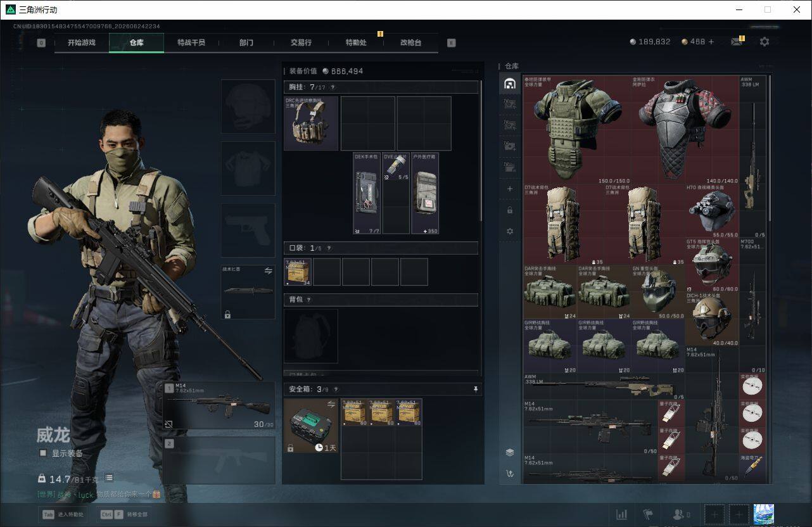Click the help icon next to 安全箱
The height and width of the screenshot is (527, 812).
pos(335,390)
